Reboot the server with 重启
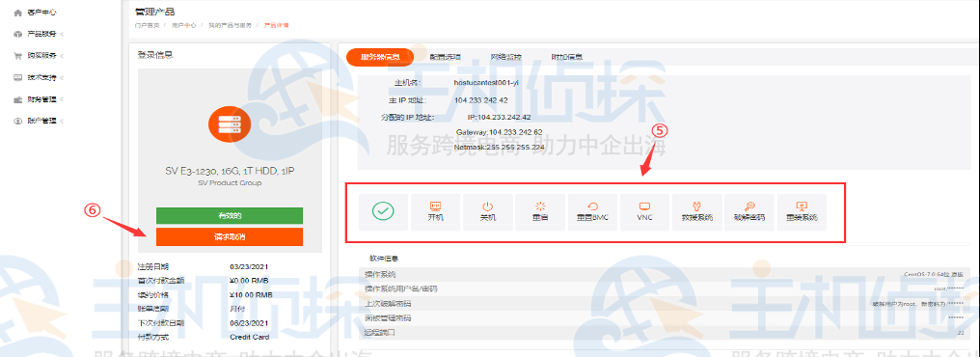The image size is (980, 357). pos(540,212)
